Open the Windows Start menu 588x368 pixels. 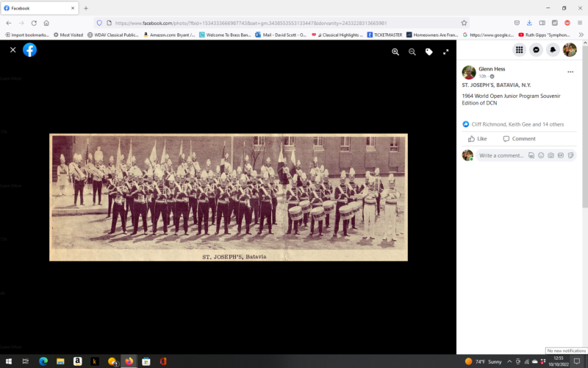tap(8, 361)
